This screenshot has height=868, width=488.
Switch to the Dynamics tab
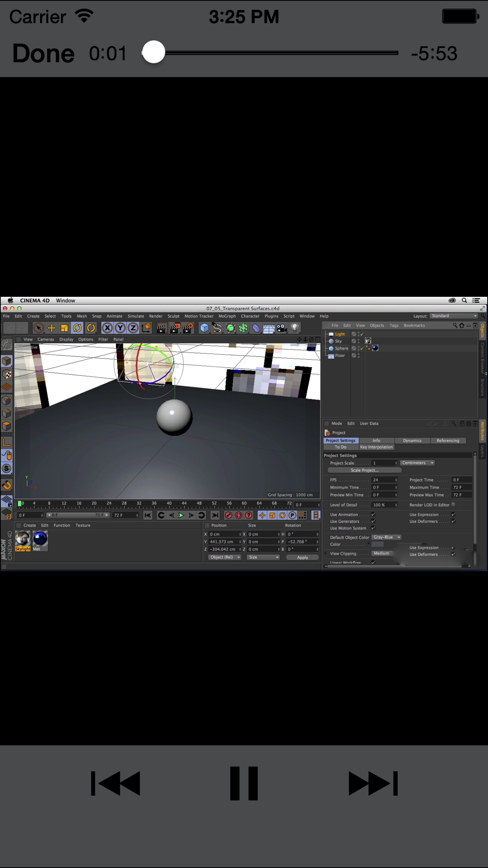(x=412, y=441)
